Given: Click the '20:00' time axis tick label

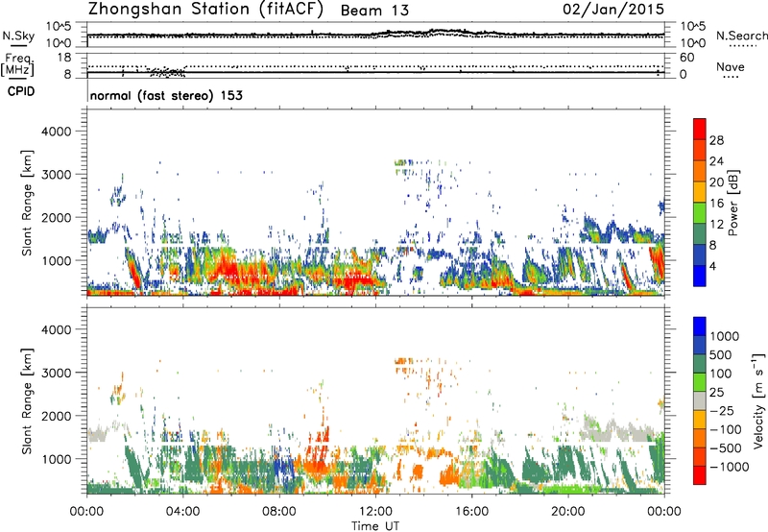Looking at the screenshot, I should [568, 512].
